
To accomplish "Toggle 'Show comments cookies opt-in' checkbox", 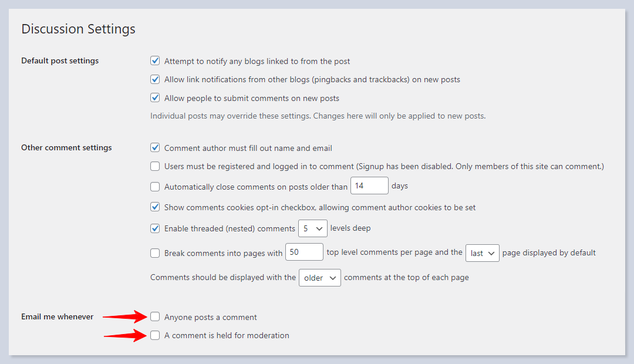I will click(155, 207).
